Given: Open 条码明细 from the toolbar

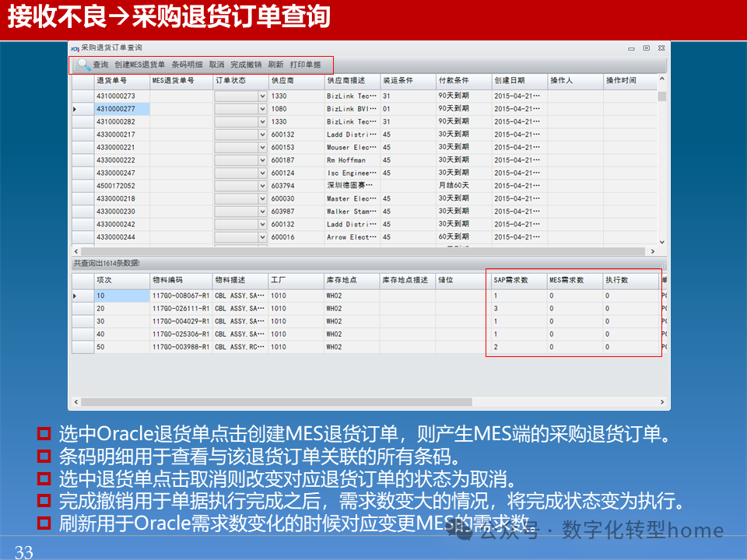Looking at the screenshot, I should [x=187, y=65].
